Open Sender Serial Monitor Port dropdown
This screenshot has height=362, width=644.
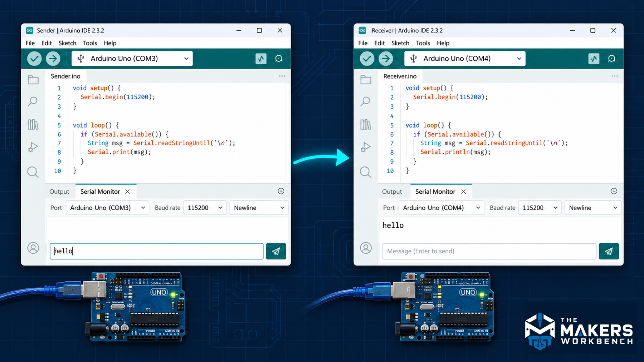point(108,208)
